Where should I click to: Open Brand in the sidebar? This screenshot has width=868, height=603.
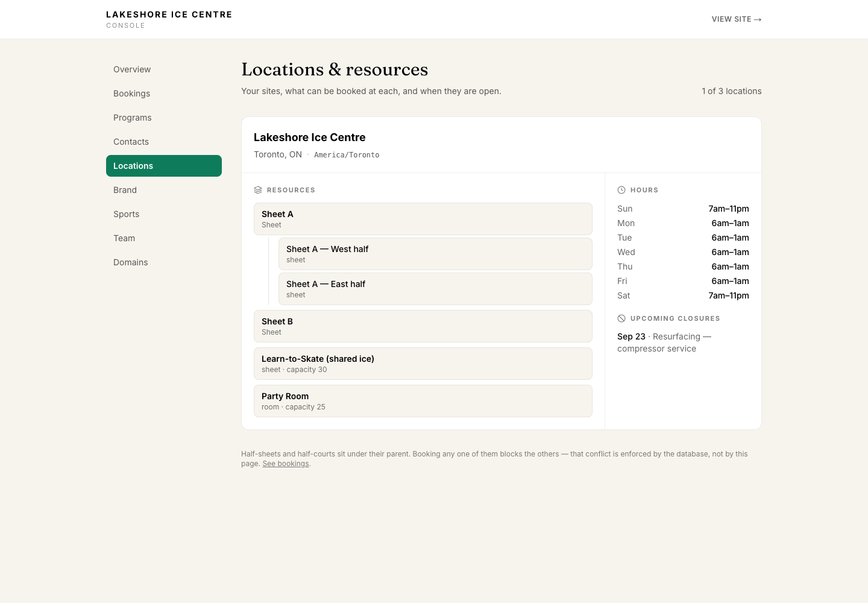(x=164, y=190)
